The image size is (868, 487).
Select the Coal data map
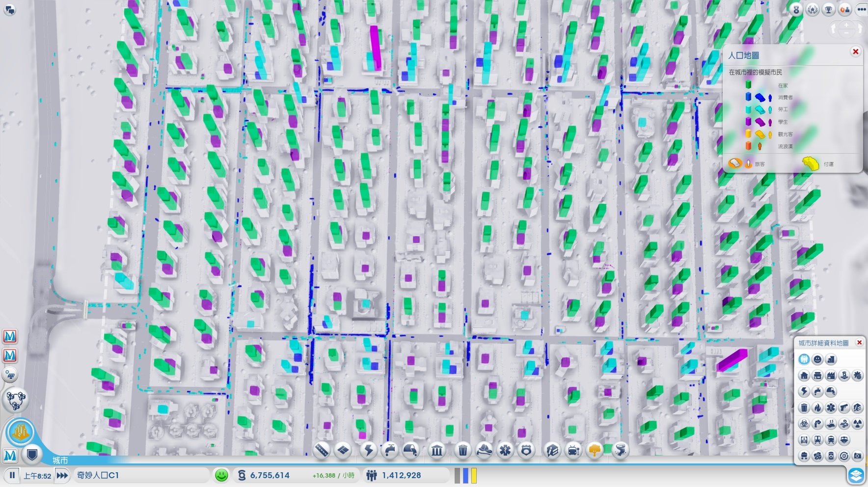[804, 456]
